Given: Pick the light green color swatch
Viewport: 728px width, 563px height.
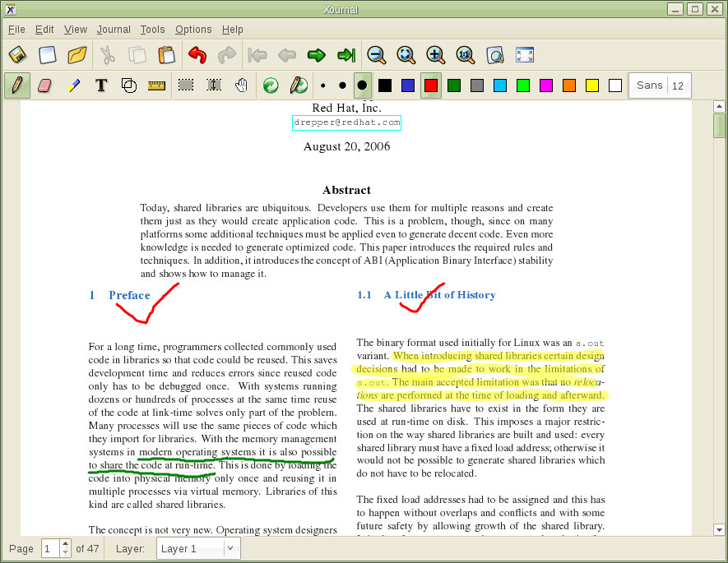Looking at the screenshot, I should click(x=523, y=85).
